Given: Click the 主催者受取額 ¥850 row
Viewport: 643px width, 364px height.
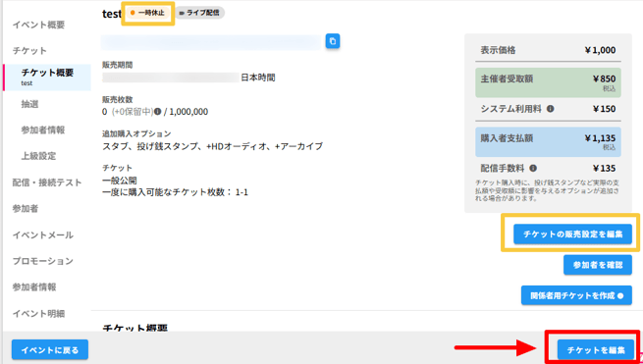Looking at the screenshot, I should [548, 82].
